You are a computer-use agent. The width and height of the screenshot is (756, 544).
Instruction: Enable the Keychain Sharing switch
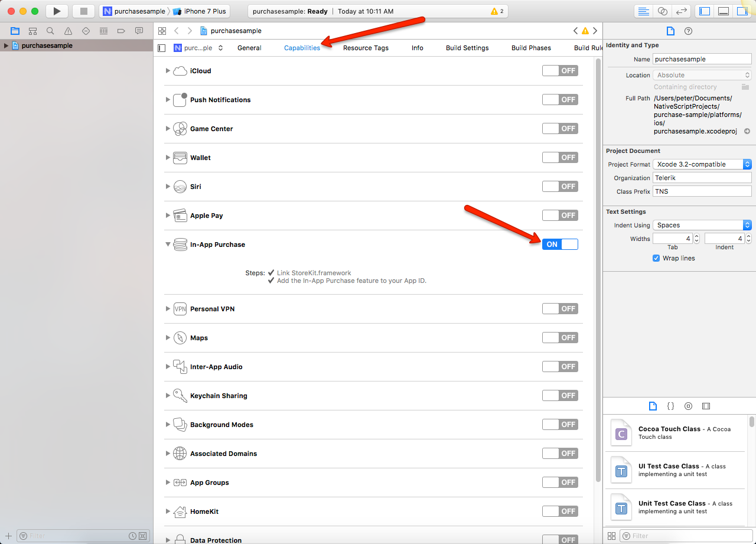[560, 395]
